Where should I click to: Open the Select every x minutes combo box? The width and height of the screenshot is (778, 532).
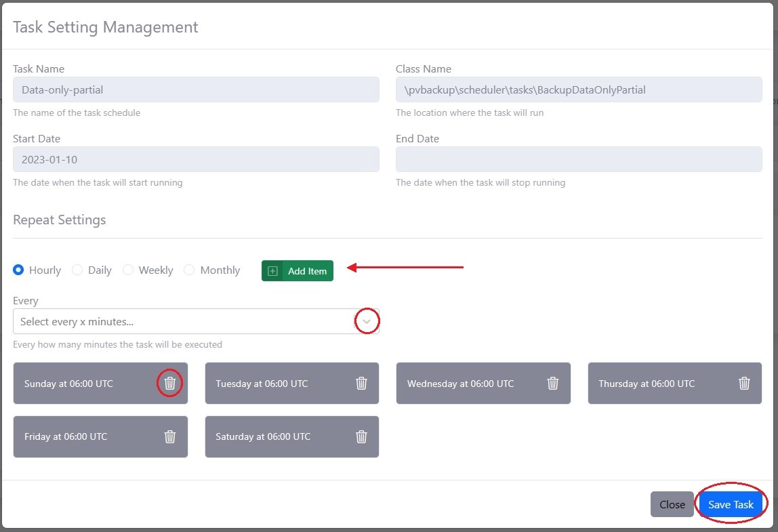pyautogui.click(x=183, y=322)
